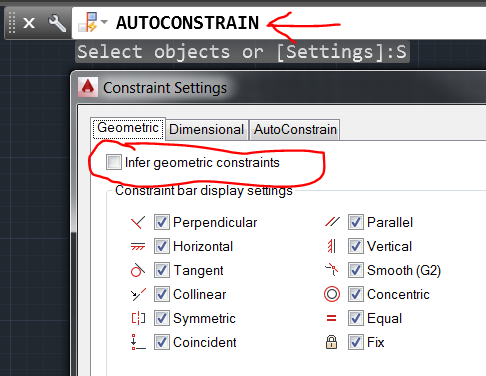Click the AutoCAD logo in Constraint Settings
The width and height of the screenshot is (486, 376).
88,87
